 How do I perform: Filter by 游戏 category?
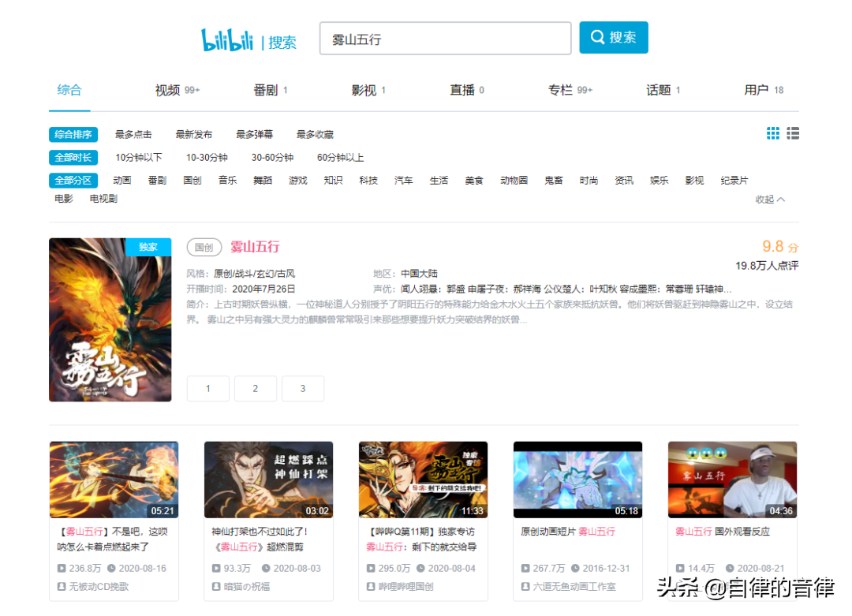pyautogui.click(x=298, y=181)
